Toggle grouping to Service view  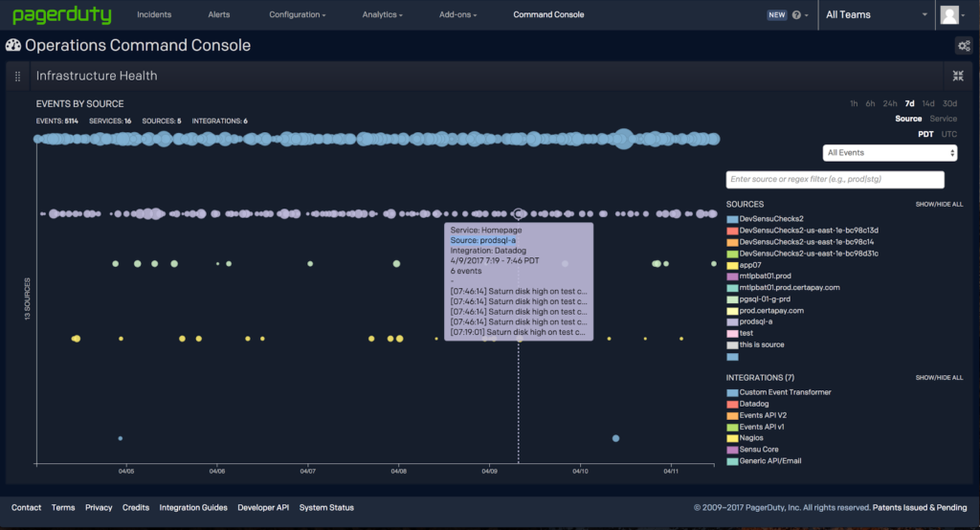pyautogui.click(x=943, y=119)
